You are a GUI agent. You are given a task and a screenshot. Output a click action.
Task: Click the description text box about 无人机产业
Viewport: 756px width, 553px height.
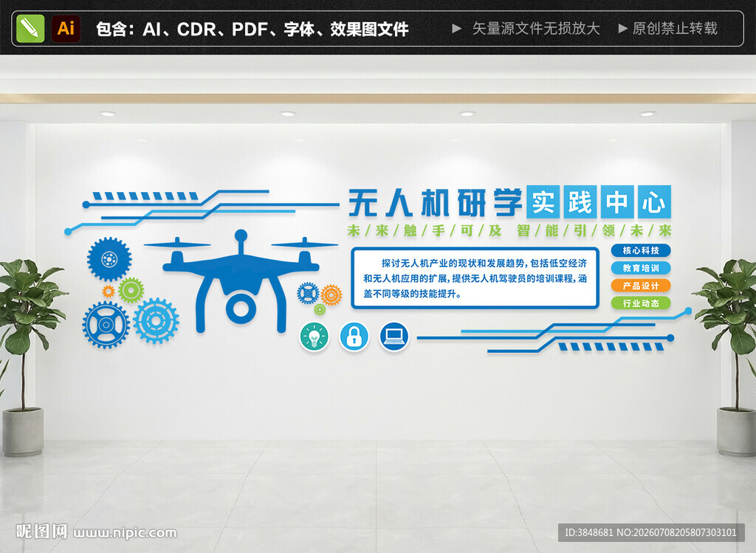(475, 278)
